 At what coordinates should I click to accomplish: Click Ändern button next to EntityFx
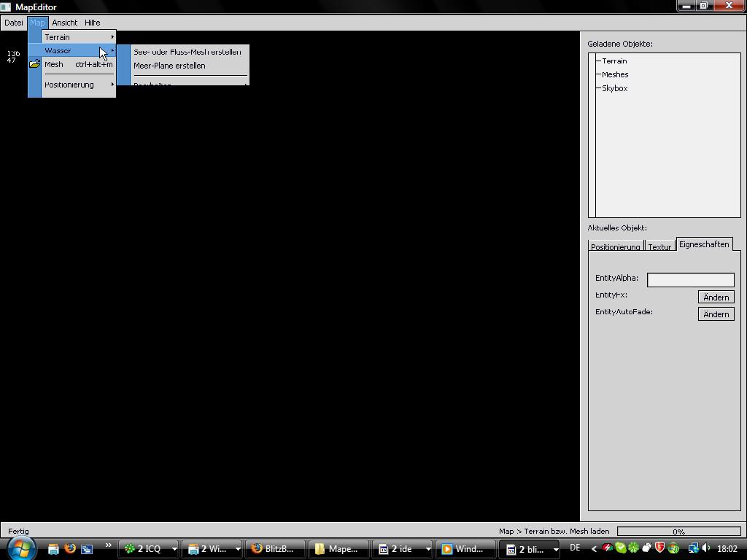[716, 297]
